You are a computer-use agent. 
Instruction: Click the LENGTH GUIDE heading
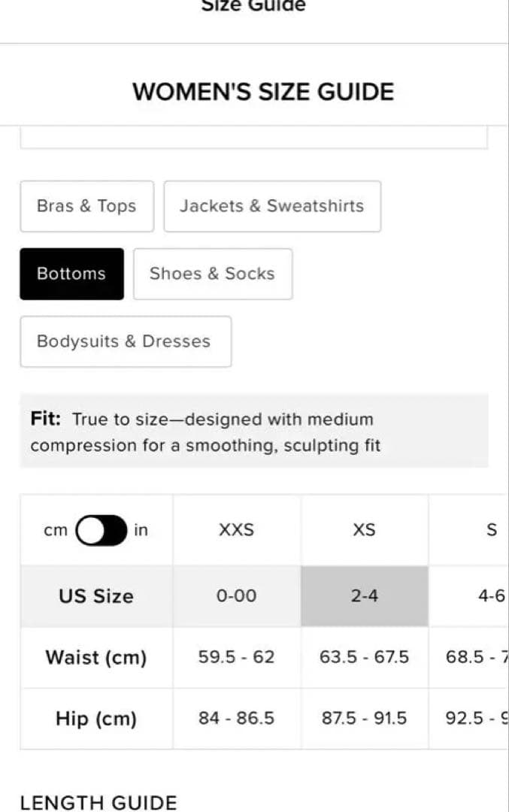(98, 802)
